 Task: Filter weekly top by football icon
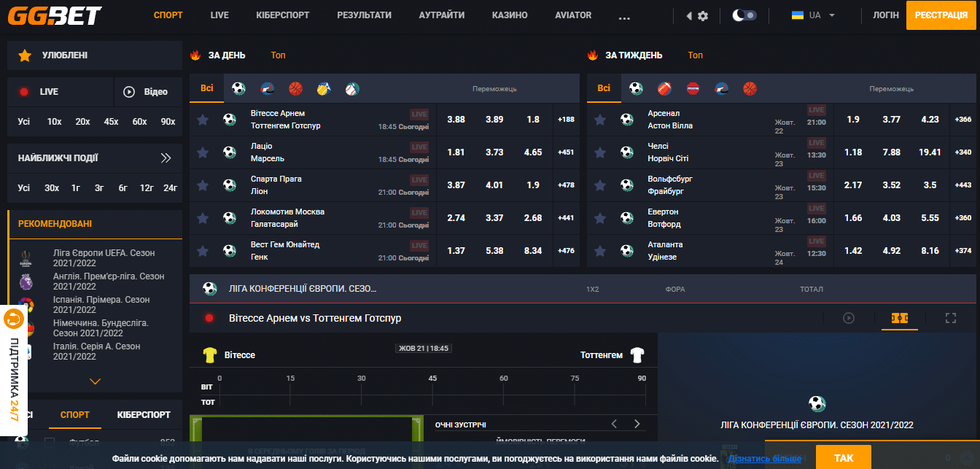tap(636, 89)
